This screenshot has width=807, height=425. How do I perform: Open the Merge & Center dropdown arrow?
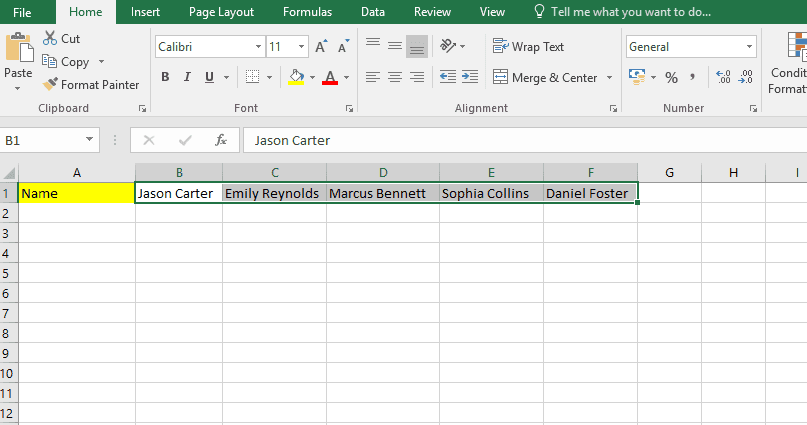point(607,77)
